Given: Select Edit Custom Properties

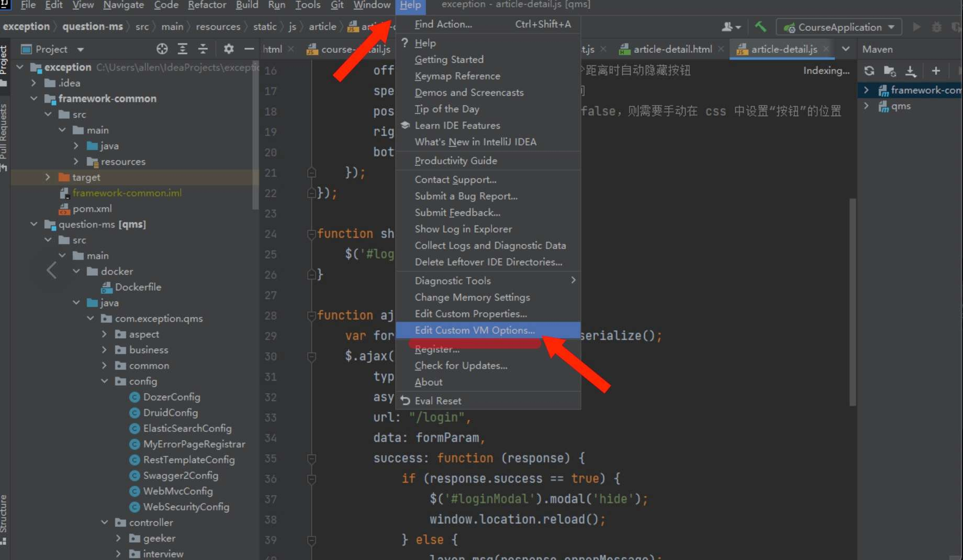Looking at the screenshot, I should click(x=488, y=313).
